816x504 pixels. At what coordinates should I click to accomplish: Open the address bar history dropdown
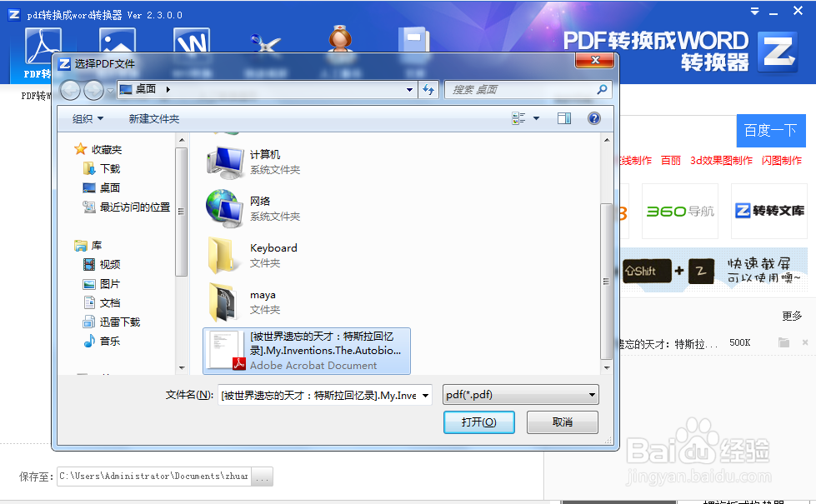[x=408, y=89]
